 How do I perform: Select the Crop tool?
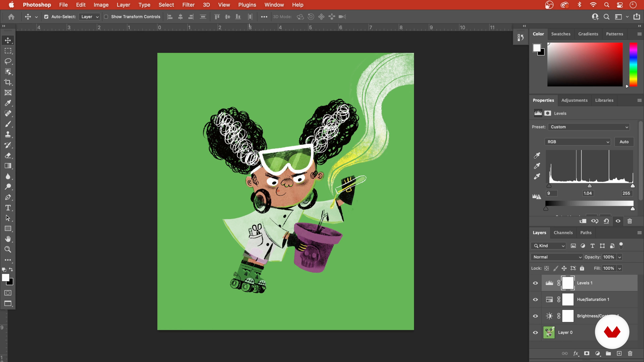pyautogui.click(x=8, y=82)
